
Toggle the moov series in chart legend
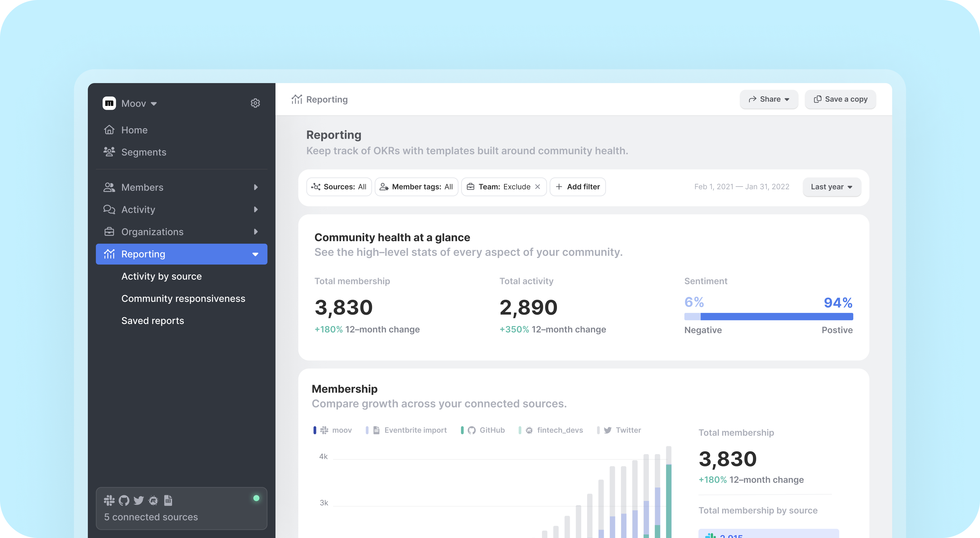pos(341,430)
